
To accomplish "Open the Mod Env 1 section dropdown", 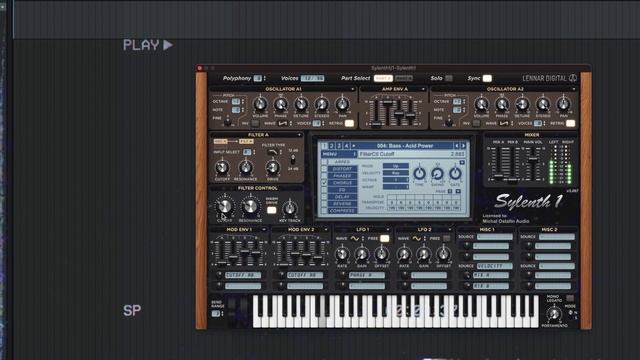I will (264, 230).
